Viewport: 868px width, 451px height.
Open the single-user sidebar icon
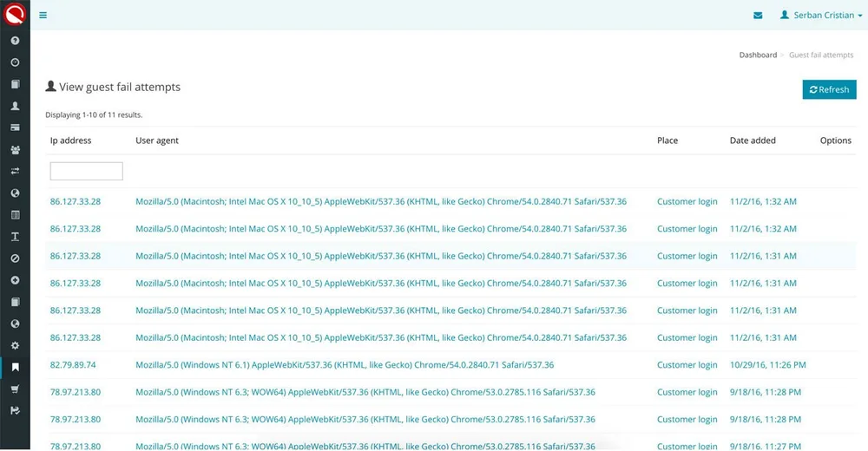coord(15,106)
